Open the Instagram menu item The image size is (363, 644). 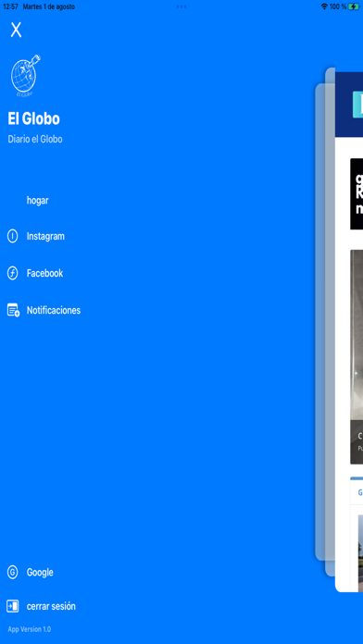tap(45, 237)
